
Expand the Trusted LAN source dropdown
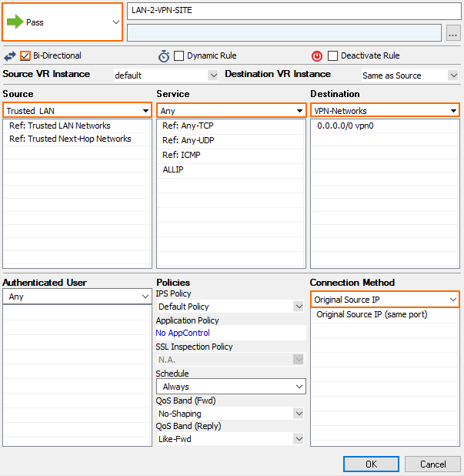point(77,110)
